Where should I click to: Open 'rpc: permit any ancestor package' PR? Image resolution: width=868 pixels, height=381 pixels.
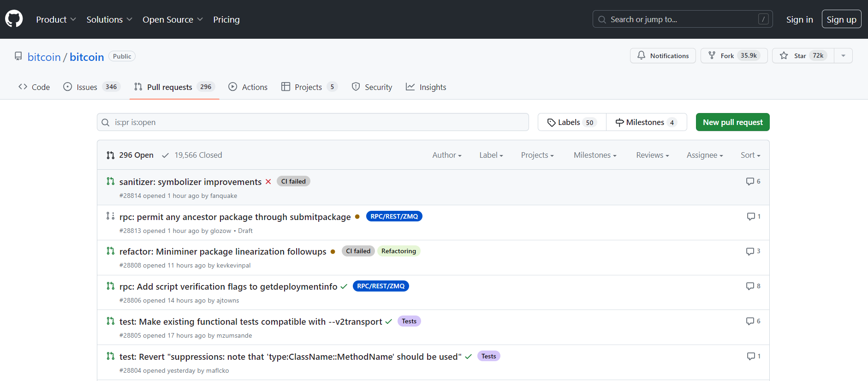point(235,217)
